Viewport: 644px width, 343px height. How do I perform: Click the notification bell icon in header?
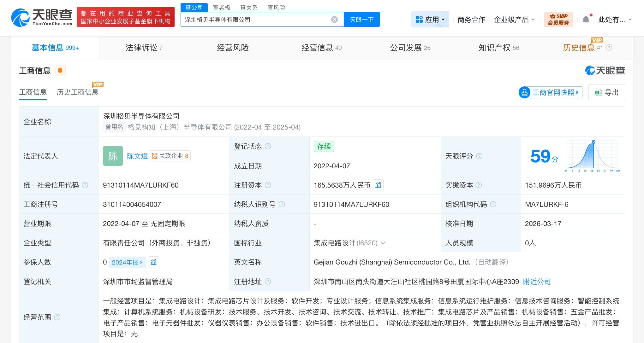coord(586,20)
